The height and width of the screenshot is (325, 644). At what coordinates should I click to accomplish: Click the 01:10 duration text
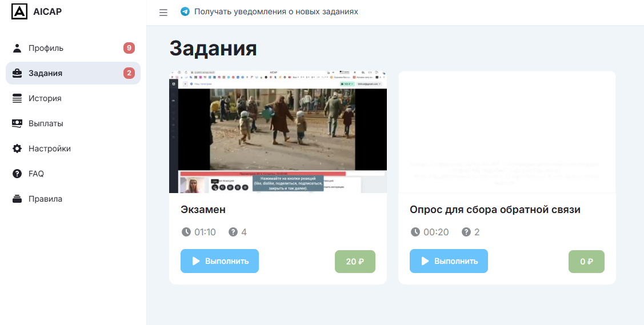[205, 232]
